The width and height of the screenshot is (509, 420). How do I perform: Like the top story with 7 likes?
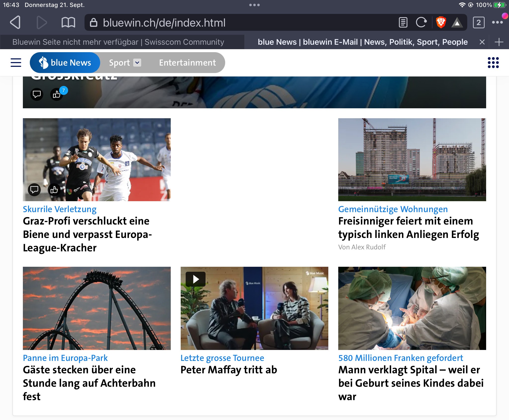tap(57, 94)
